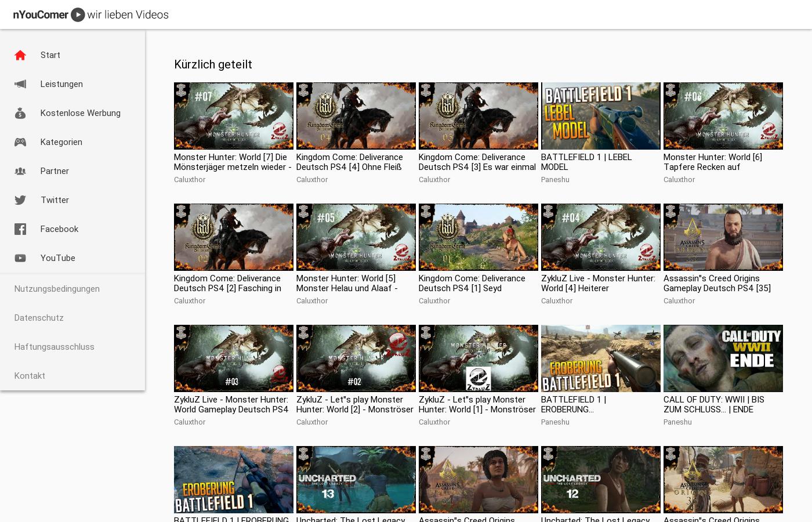Click Paneshu under Call of Duty WWII
This screenshot has height=522, width=812.
point(677,422)
